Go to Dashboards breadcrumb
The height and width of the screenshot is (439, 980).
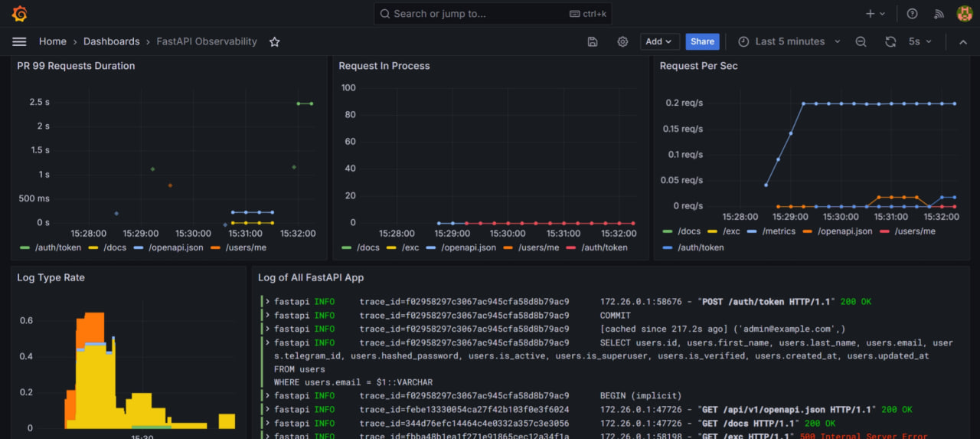tap(112, 41)
